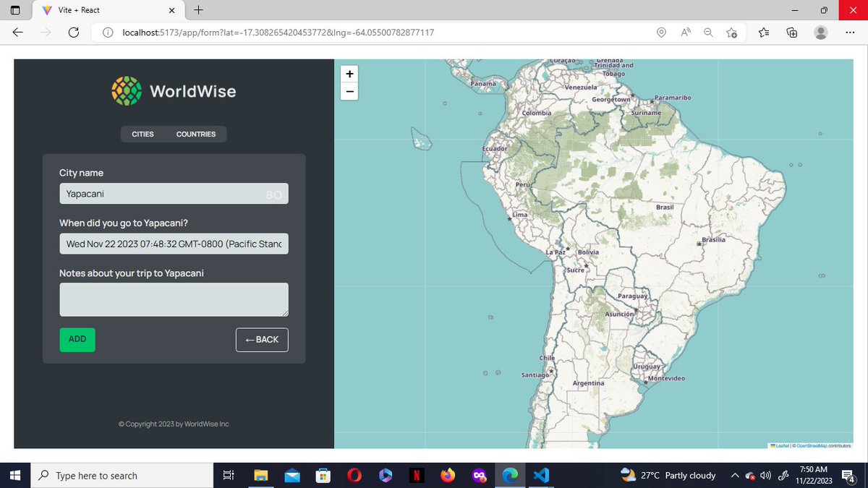The image size is (868, 488).
Task: Click the Panama label on the map
Action: pos(483,84)
